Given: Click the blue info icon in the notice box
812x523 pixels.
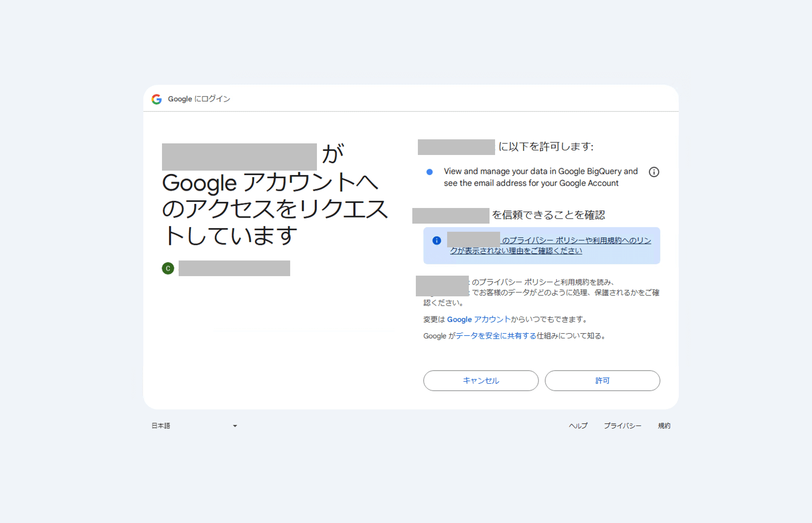Looking at the screenshot, I should [x=437, y=241].
